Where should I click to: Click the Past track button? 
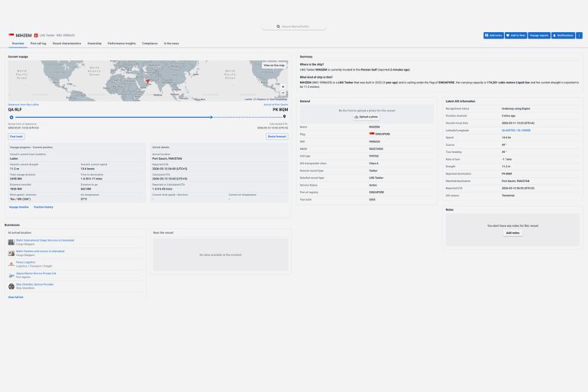tap(16, 137)
